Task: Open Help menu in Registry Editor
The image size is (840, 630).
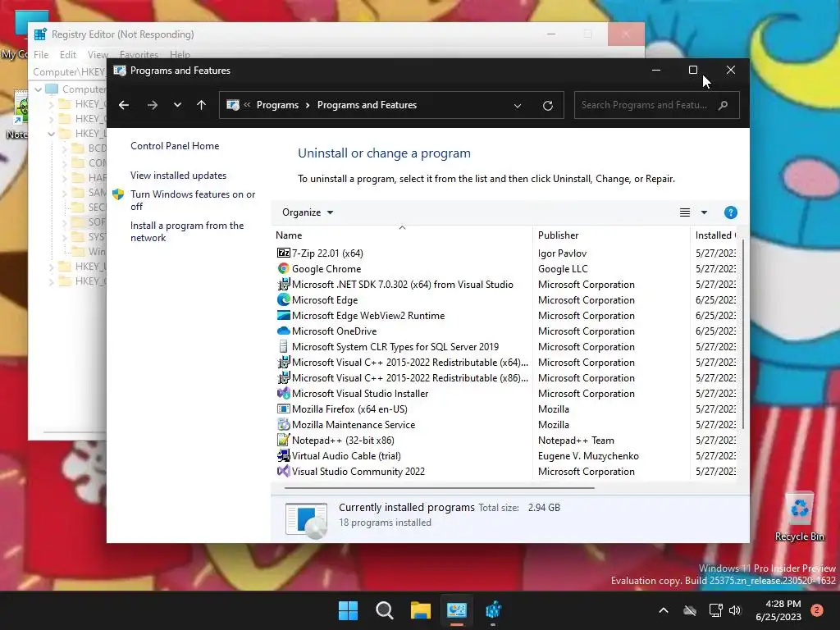Action: coord(180,55)
